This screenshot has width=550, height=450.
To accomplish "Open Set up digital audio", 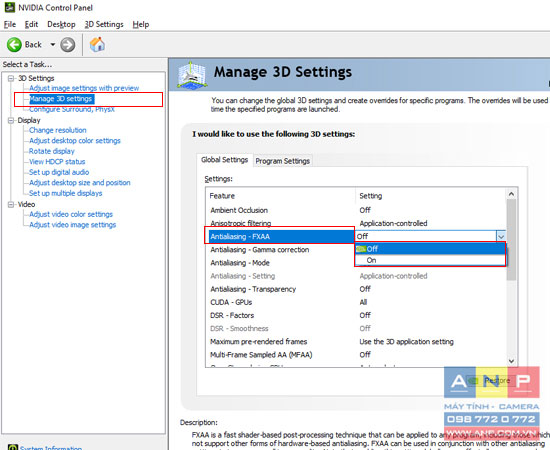I will pos(59,172).
